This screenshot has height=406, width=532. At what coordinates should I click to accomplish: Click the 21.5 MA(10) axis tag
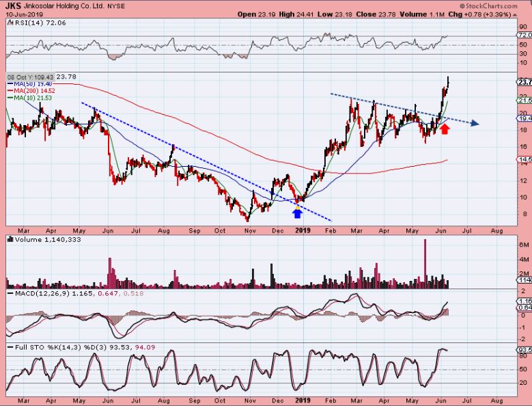(x=524, y=100)
